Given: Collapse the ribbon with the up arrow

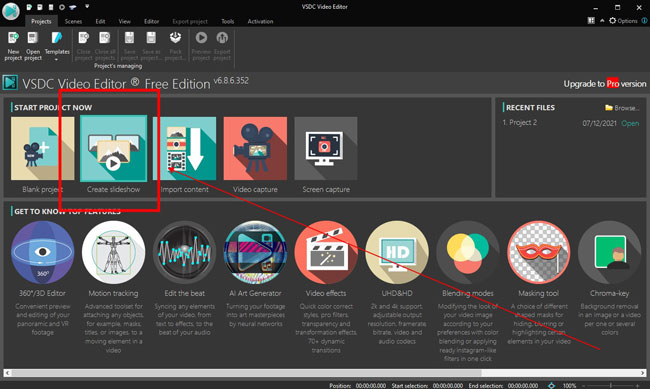Looking at the screenshot, I should (x=602, y=20).
